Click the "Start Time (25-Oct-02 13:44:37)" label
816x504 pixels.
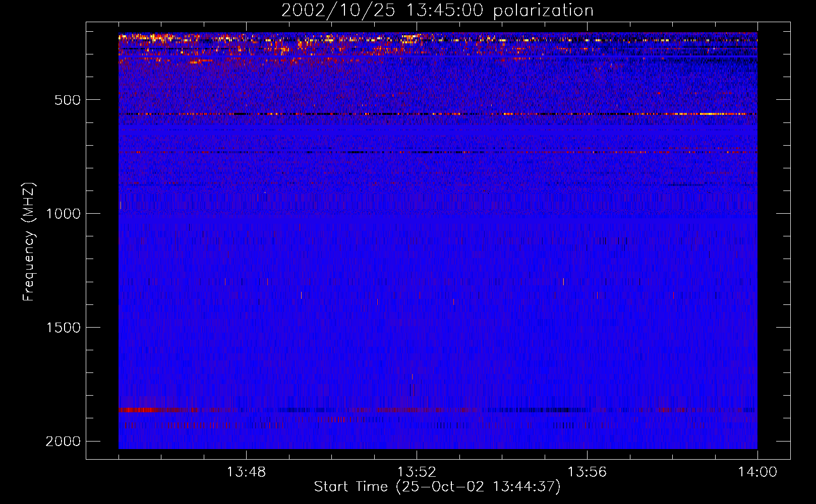tap(437, 487)
